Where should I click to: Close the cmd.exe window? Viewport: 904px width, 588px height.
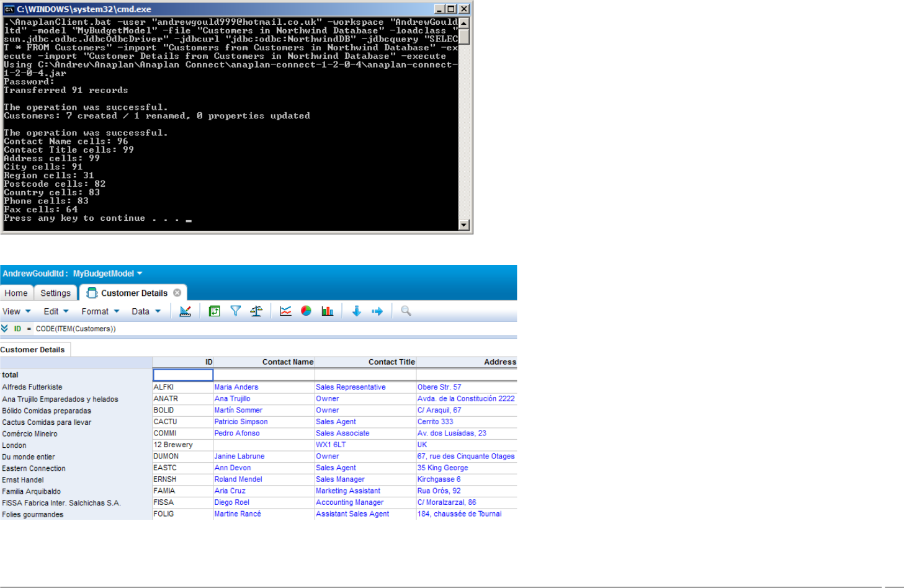[463, 9]
